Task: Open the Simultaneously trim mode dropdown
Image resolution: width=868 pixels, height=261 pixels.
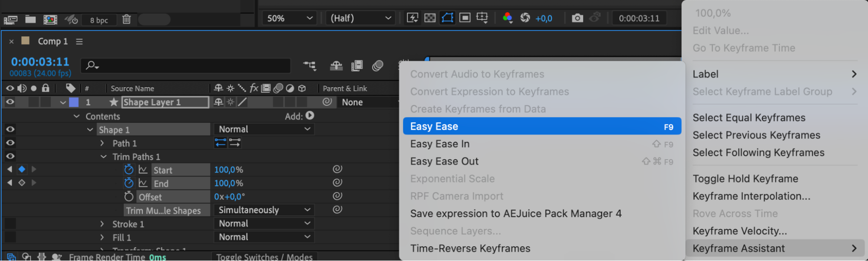Action: click(264, 210)
